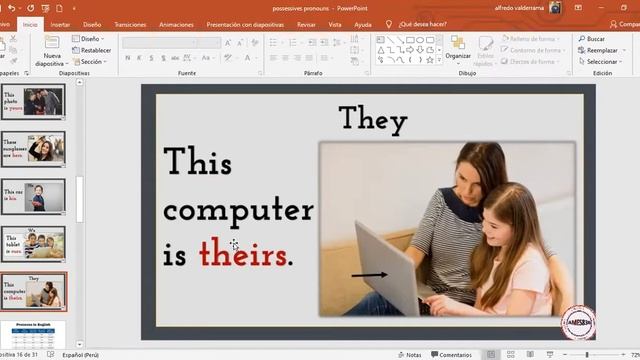Select font color A button
Screen dimensions: 640x360
point(247,58)
